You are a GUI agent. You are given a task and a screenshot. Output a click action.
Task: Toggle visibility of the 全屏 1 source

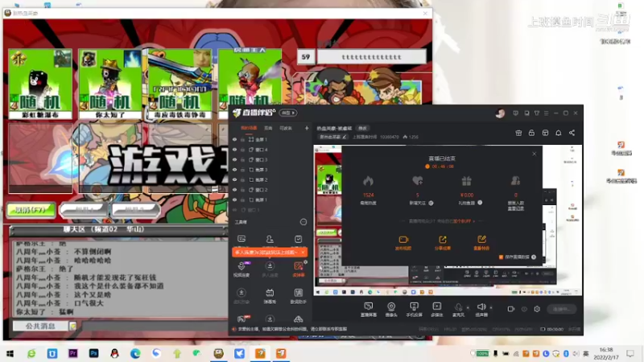click(234, 139)
